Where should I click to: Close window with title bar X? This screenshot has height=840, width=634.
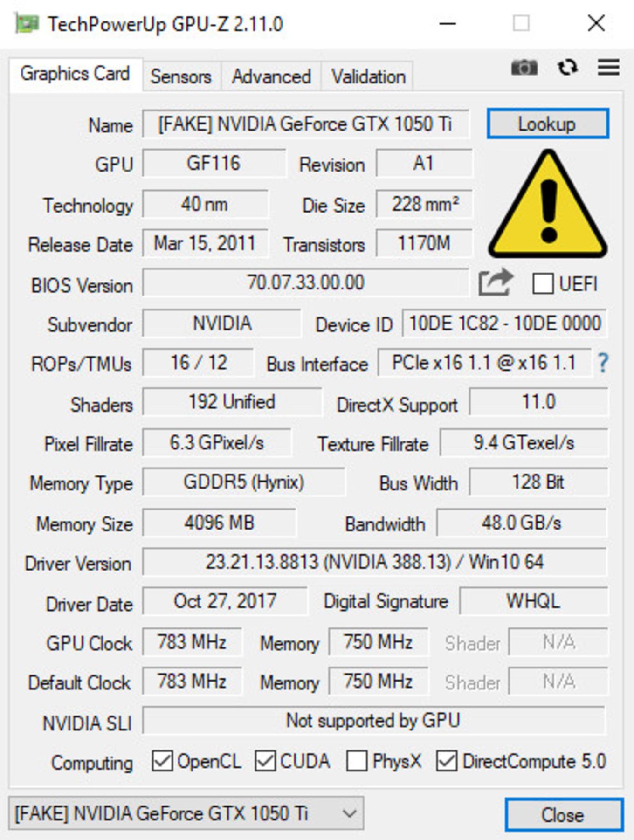pos(596,23)
